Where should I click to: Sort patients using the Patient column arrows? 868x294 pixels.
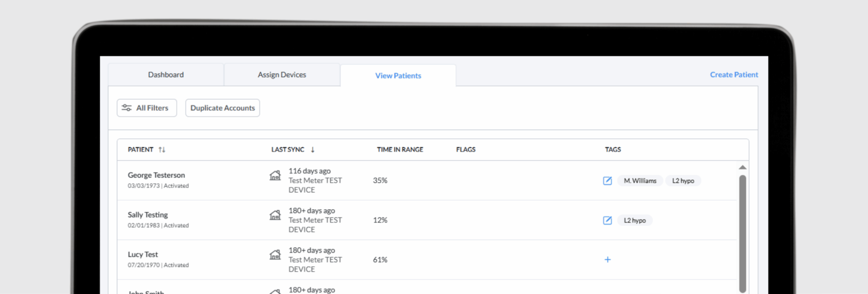[x=162, y=150]
